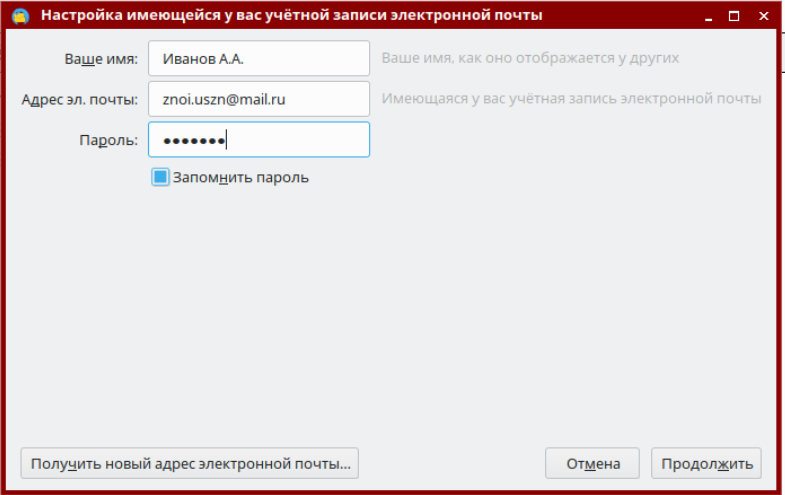Click into the Адрес эл. почты field

point(259,99)
